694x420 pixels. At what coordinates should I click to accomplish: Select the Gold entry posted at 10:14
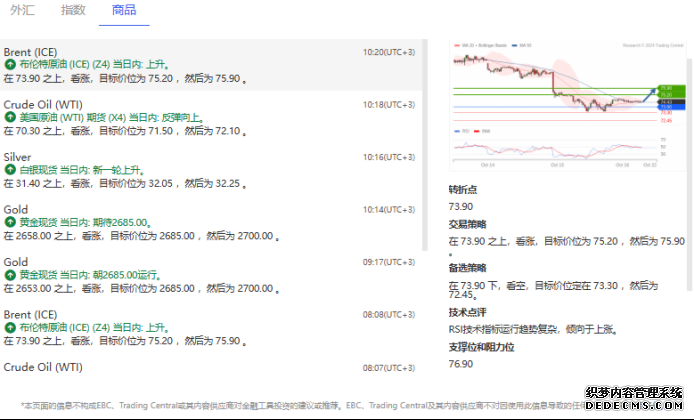click(16, 209)
